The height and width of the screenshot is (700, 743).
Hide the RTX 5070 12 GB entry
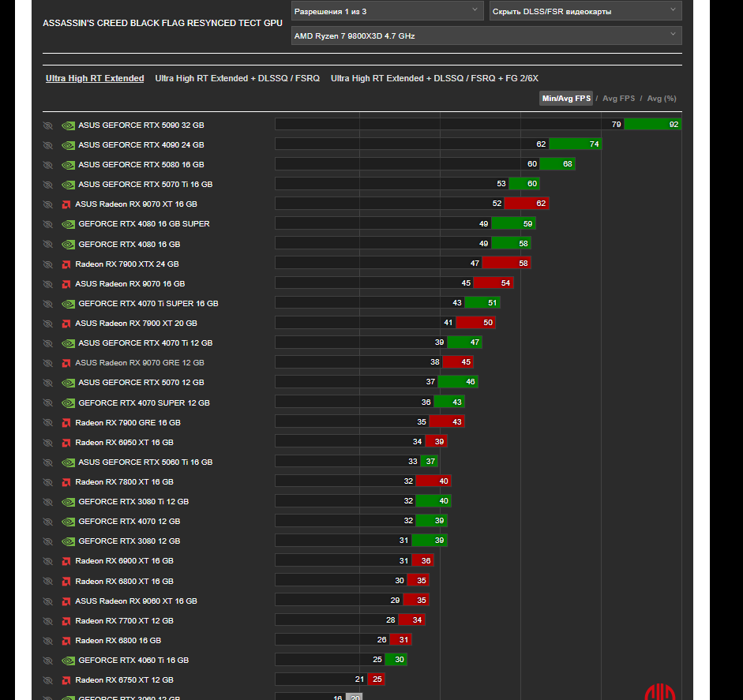pos(48,383)
